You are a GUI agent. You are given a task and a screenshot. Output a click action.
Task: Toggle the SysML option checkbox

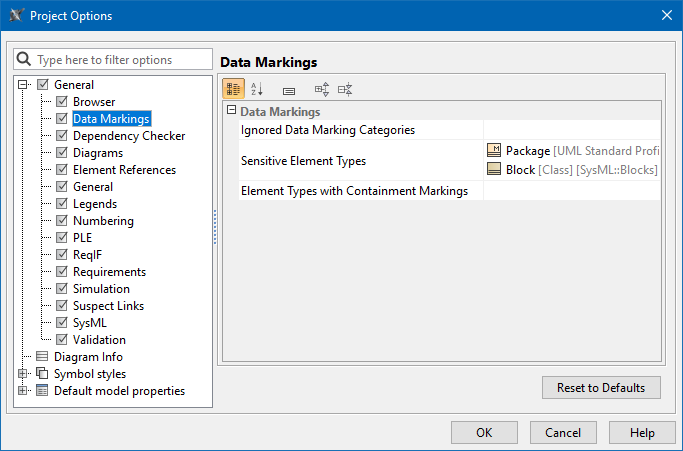tap(62, 323)
